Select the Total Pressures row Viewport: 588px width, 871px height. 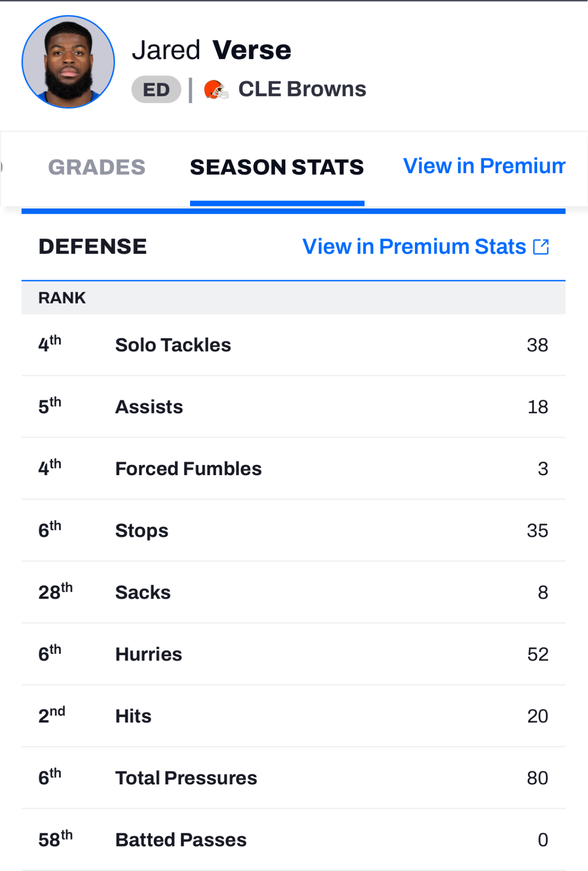[x=294, y=779]
